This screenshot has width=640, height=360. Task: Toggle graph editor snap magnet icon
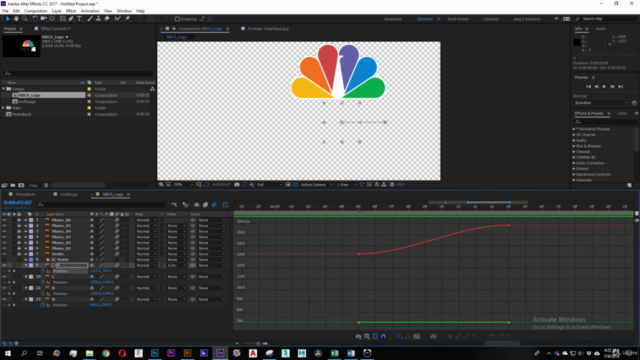click(x=383, y=336)
